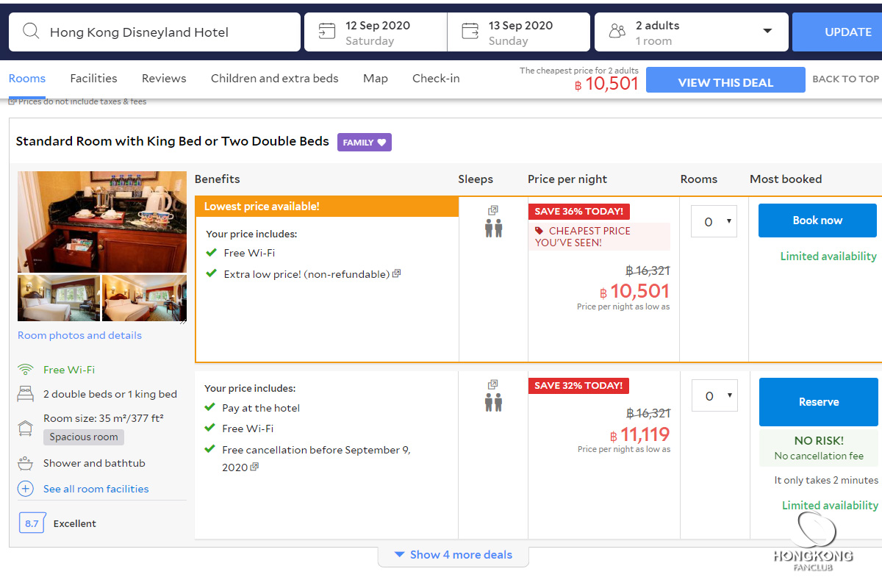Click the 8.7 rating score badge
The width and height of the screenshot is (882, 588).
coord(32,523)
